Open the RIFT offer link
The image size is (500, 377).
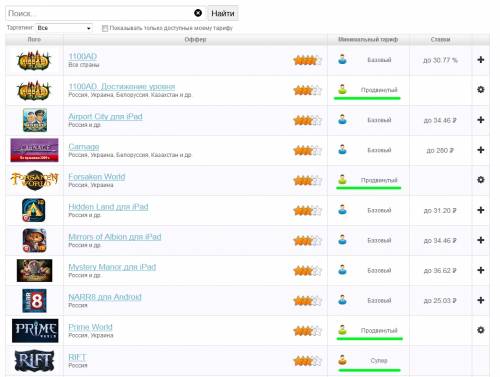tap(77, 357)
